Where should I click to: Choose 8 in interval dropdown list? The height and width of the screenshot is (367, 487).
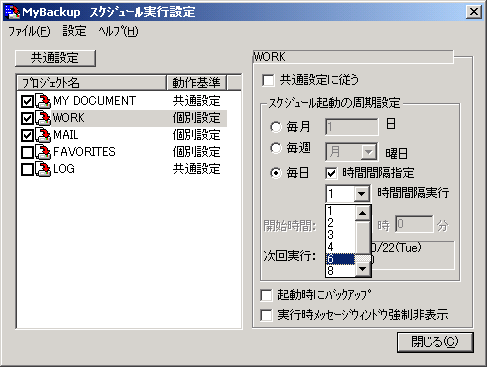(341, 270)
